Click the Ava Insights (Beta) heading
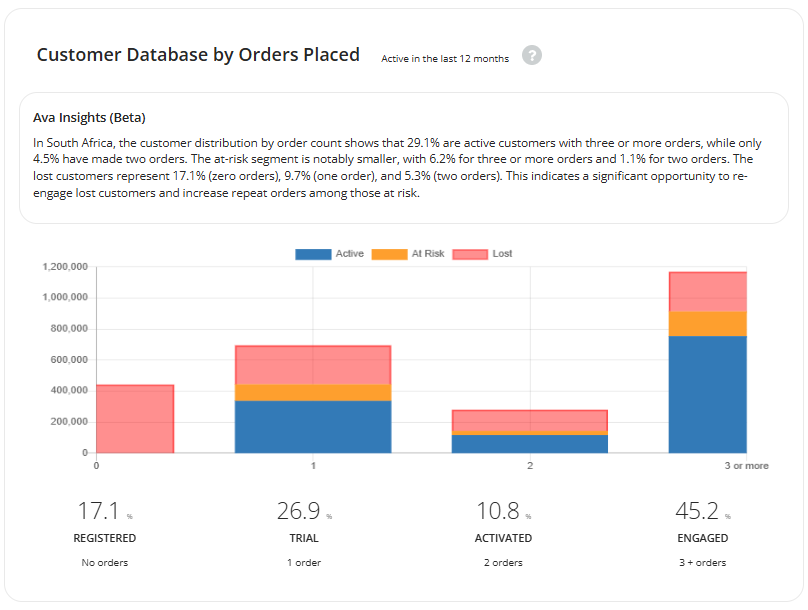808x610 pixels. tap(90, 118)
